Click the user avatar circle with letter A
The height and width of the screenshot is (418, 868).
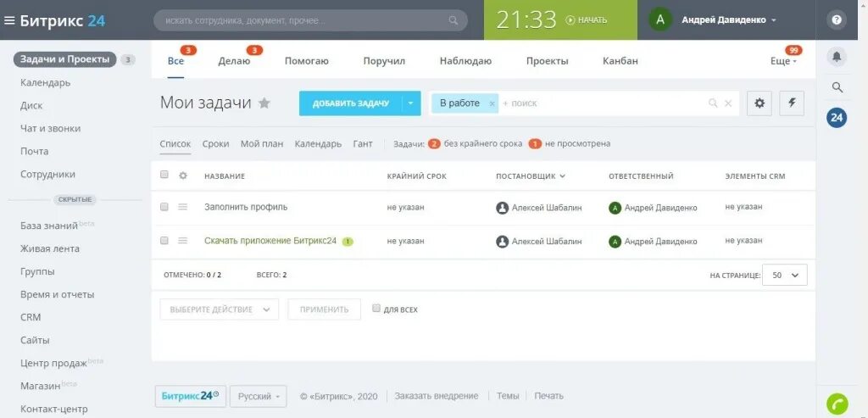point(659,20)
